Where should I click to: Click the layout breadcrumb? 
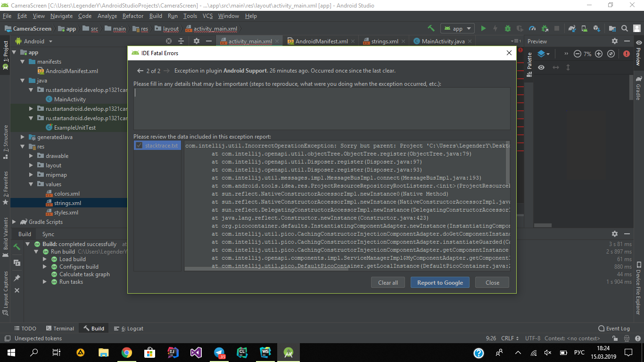pyautogui.click(x=167, y=28)
